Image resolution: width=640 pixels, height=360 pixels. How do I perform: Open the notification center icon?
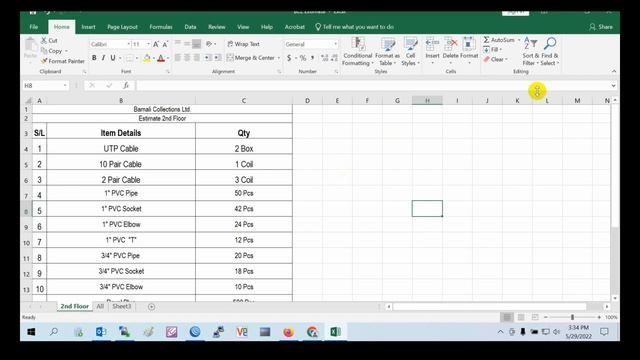pyautogui.click(x=604, y=332)
